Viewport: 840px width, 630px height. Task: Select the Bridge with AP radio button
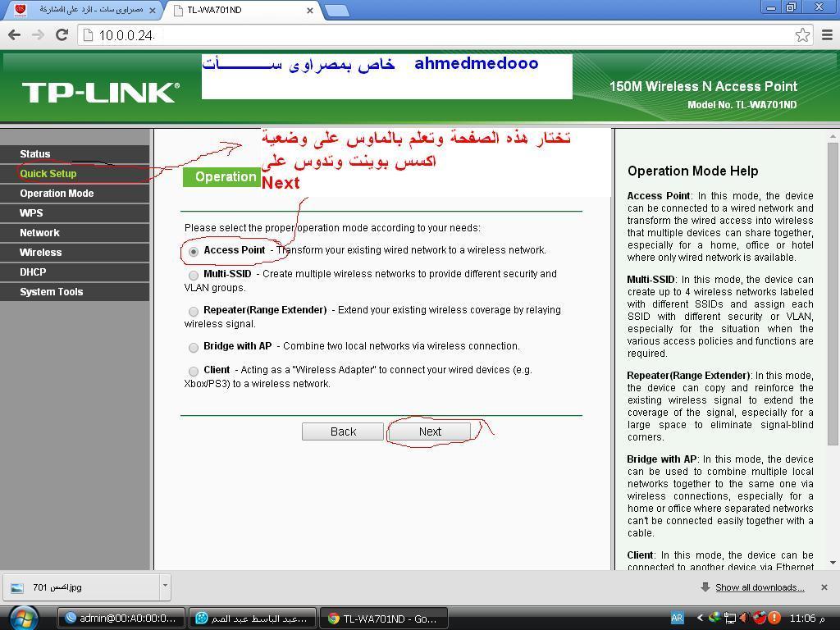point(194,348)
